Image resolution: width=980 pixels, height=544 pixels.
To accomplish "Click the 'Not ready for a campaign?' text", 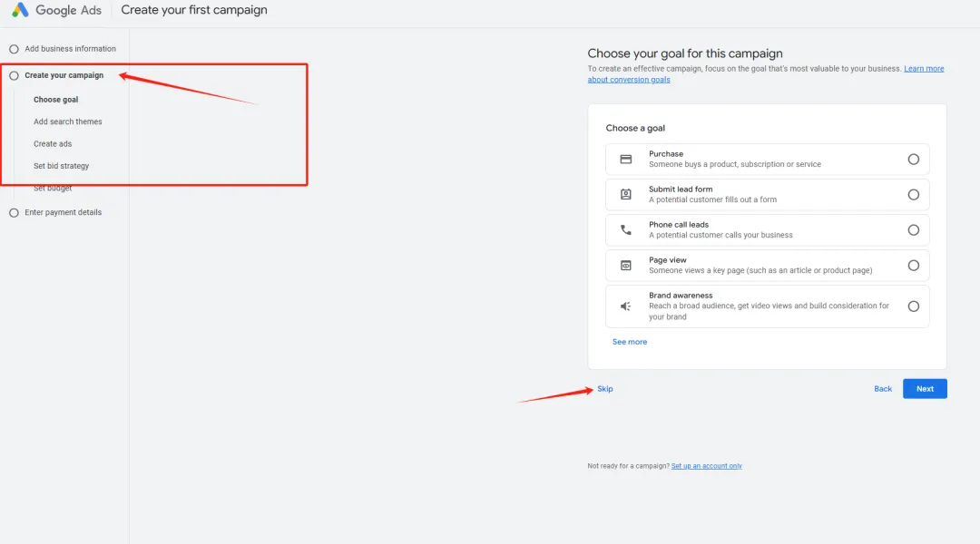I will click(628, 466).
